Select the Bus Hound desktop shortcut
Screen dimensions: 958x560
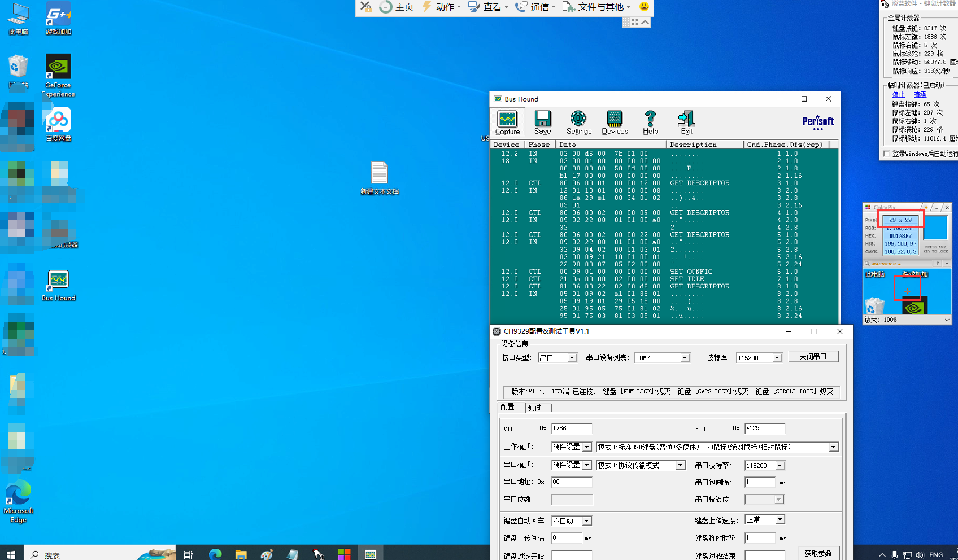pos(59,285)
